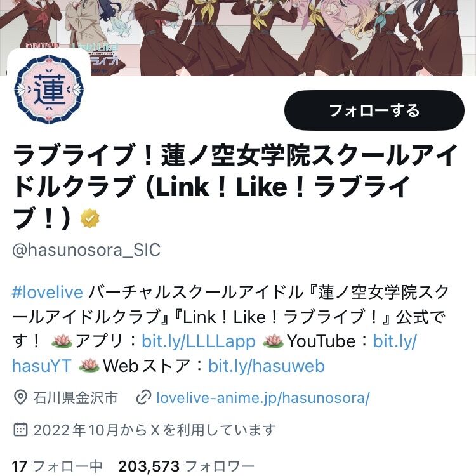Click the lotus emoji before Webストア
The width and height of the screenshot is (476, 476).
[89, 366]
